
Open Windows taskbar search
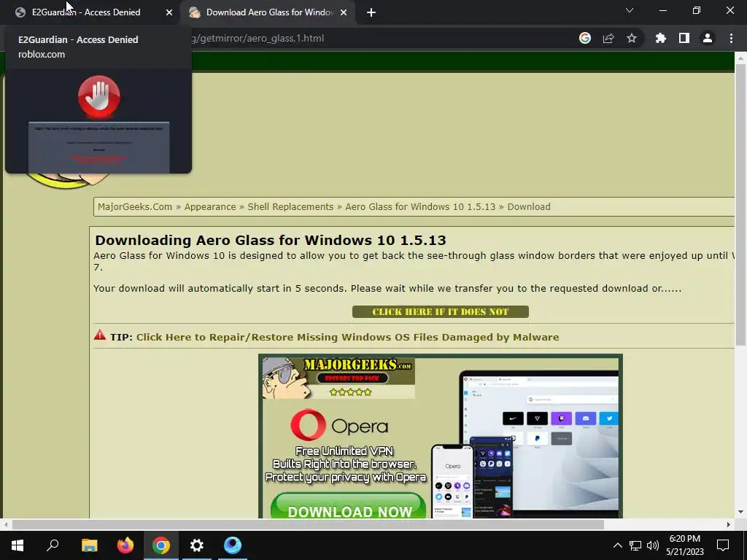pyautogui.click(x=53, y=545)
